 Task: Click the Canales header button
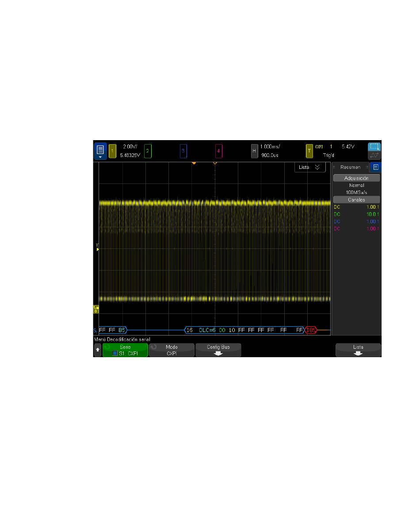point(356,200)
